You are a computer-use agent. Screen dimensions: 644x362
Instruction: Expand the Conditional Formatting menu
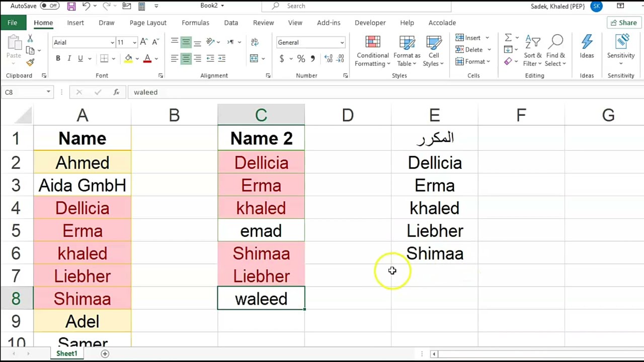point(373,51)
